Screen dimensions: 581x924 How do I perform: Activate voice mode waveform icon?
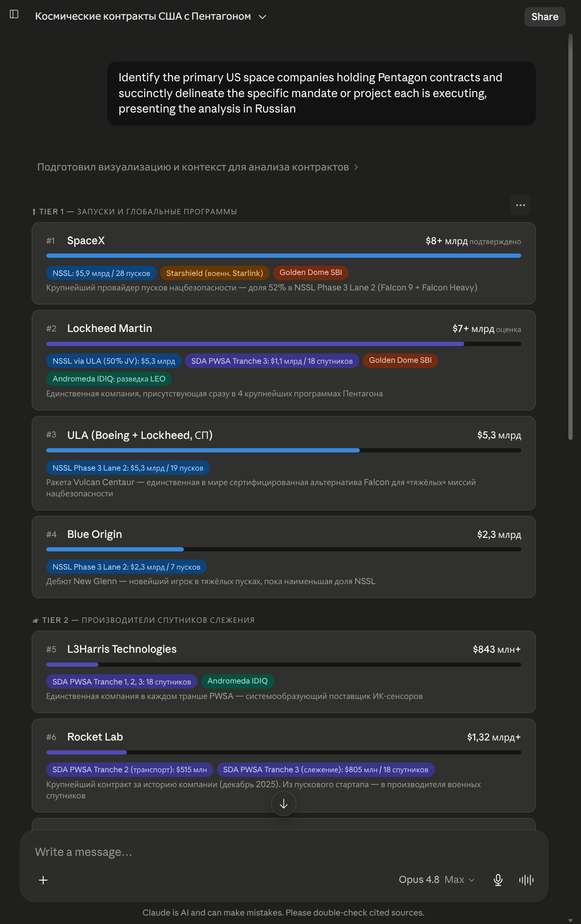(x=526, y=880)
